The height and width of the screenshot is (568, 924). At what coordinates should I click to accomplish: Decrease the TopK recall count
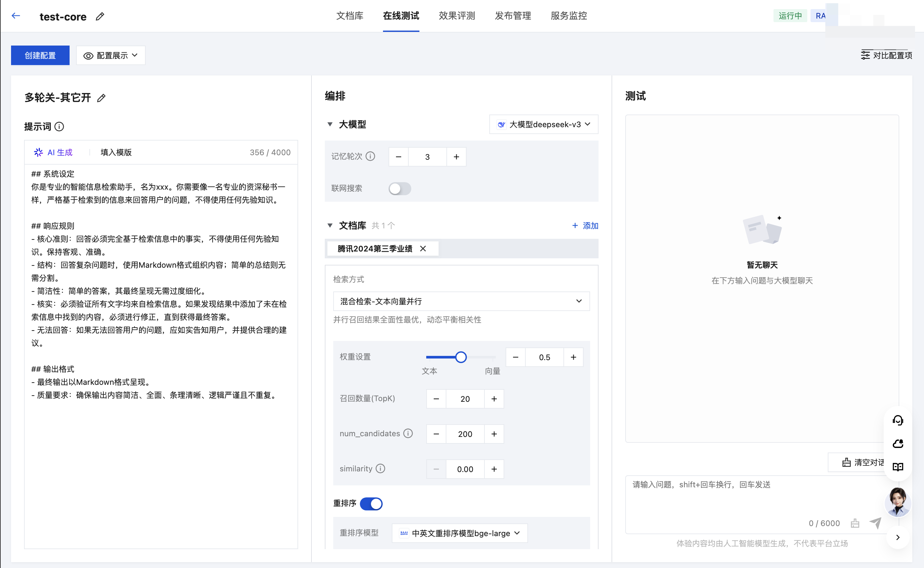(x=436, y=399)
